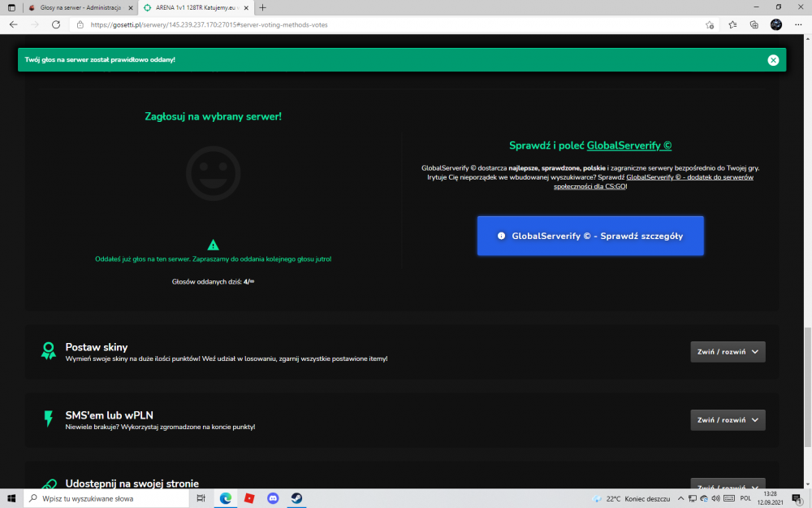
Task: Open GlobalServerify © link in heading
Action: [628, 145]
